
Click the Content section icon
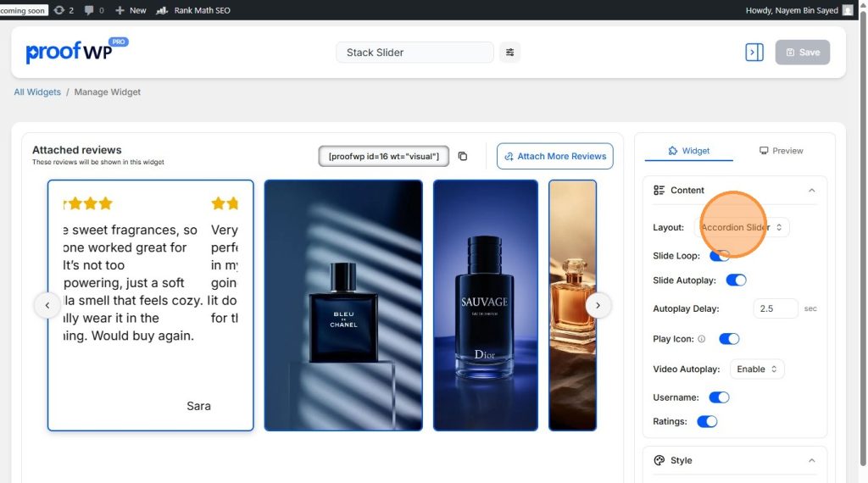click(x=659, y=191)
